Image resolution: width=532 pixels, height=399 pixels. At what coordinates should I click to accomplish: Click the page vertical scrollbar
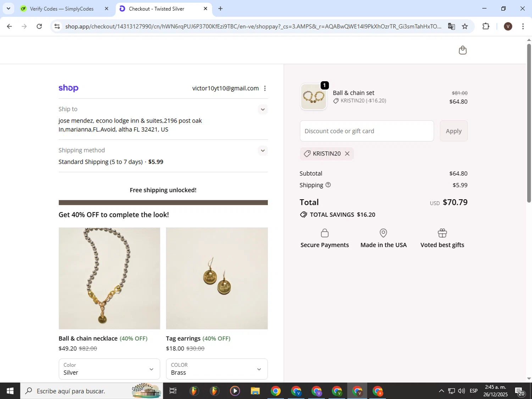529,123
